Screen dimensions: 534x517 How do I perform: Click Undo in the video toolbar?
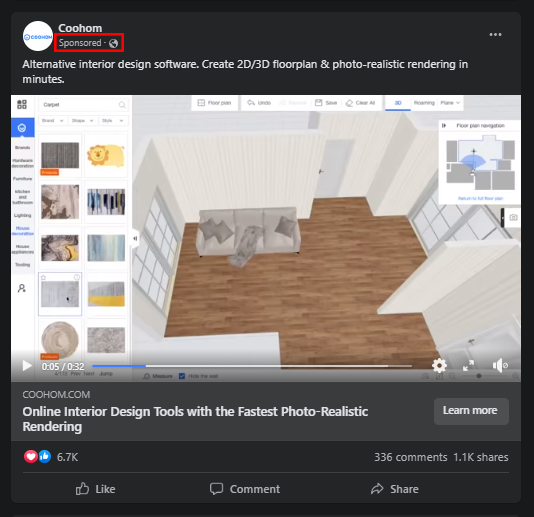(259, 103)
